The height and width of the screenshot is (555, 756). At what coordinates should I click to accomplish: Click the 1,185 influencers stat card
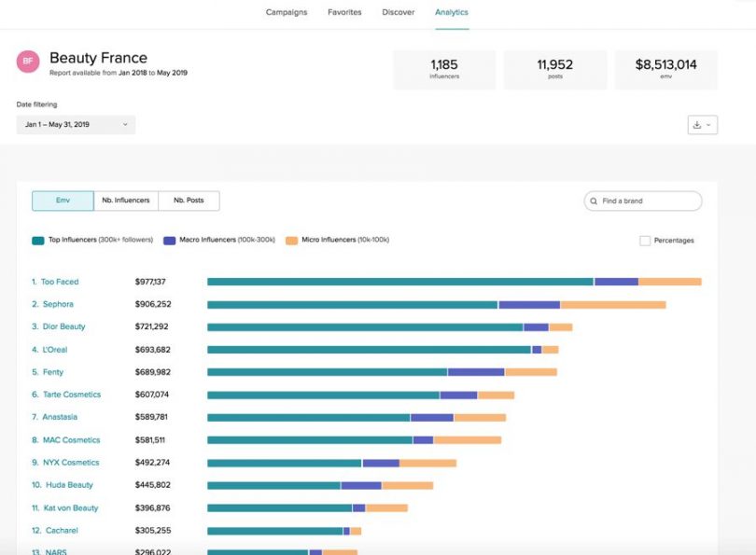click(x=444, y=69)
